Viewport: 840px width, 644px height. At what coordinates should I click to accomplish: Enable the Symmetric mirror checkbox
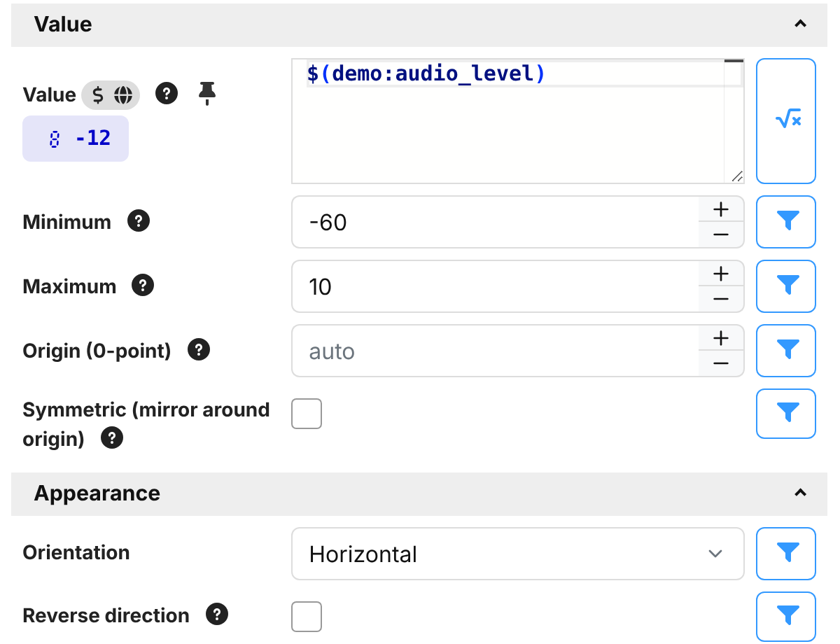[x=307, y=414]
